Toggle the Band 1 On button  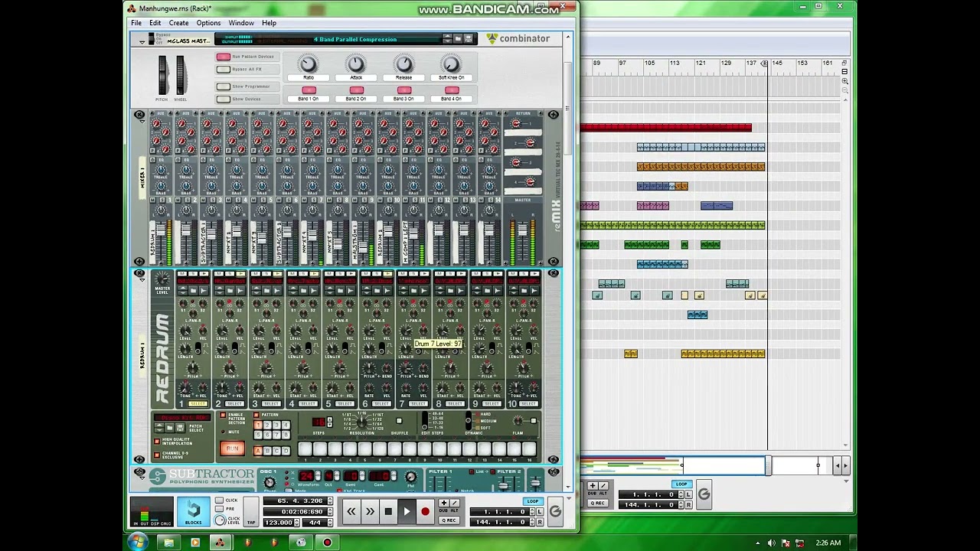point(309,90)
